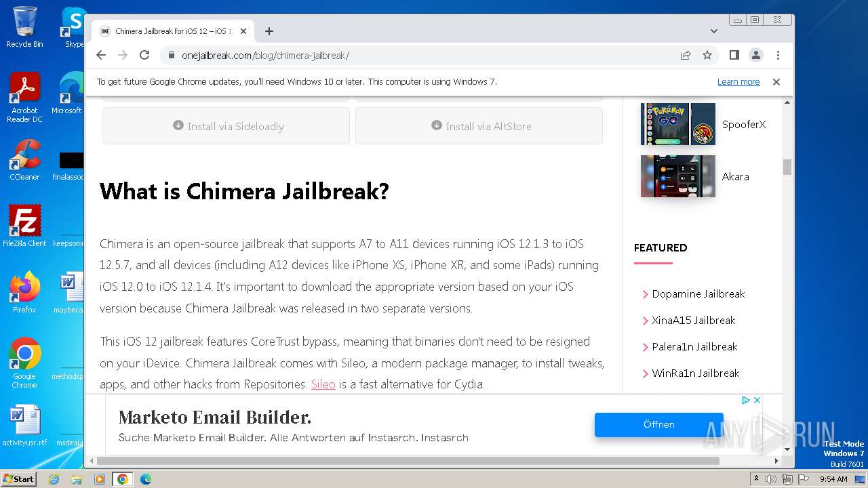Launch Internet Explorer from taskbar
Screen dimensions: 868x488
(x=54, y=479)
